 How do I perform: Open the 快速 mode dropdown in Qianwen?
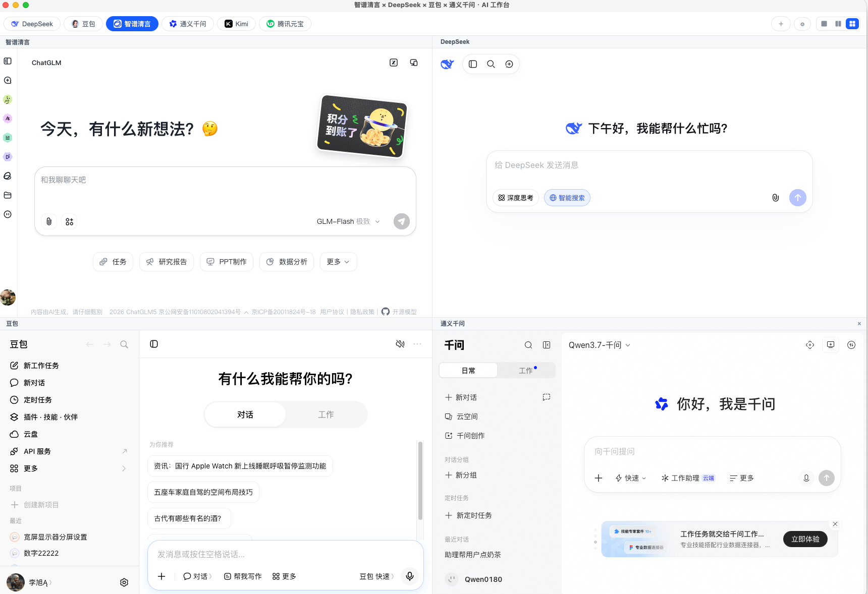tap(630, 478)
